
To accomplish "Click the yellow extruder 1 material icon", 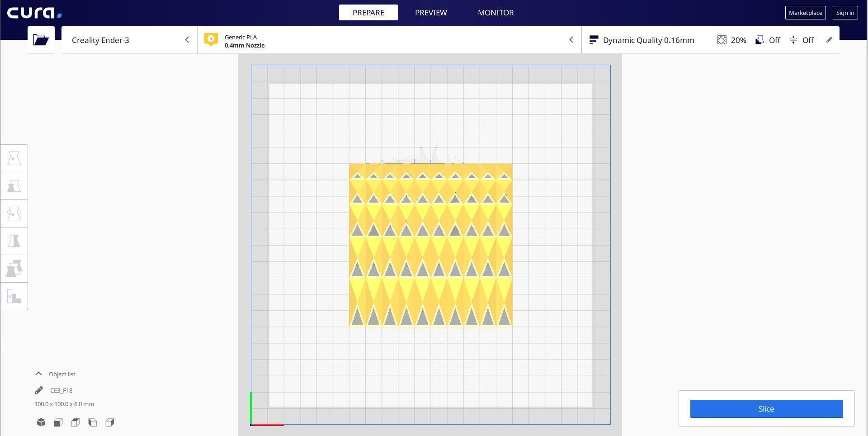I will pyautogui.click(x=211, y=39).
